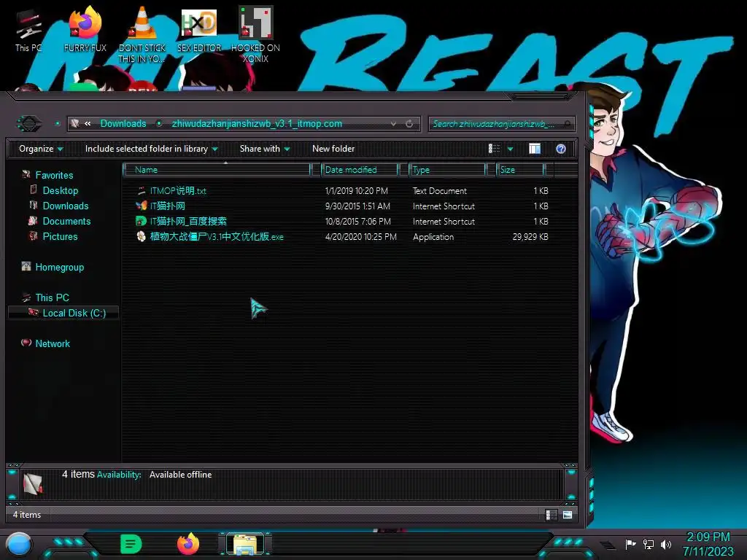The image size is (747, 560).
Task: Open the DONT STICK THIS VLC desktop shortcut
Action: (x=142, y=34)
